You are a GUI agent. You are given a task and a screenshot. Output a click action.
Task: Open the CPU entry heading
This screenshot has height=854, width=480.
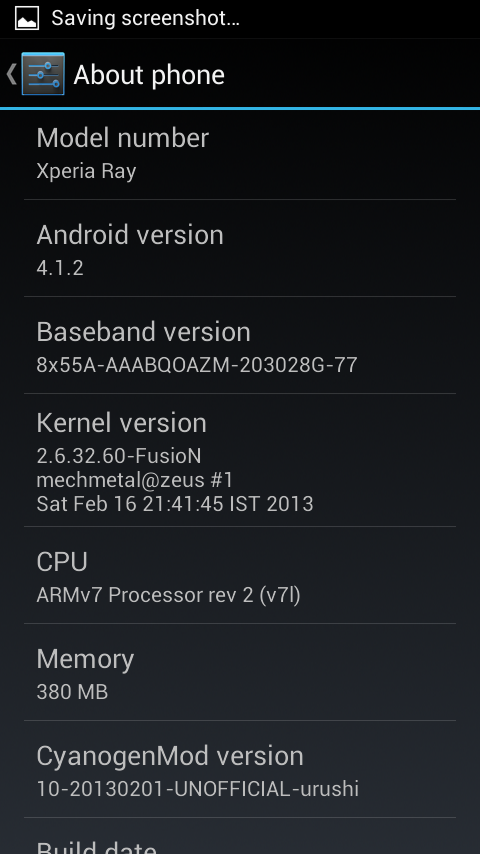pos(62,562)
